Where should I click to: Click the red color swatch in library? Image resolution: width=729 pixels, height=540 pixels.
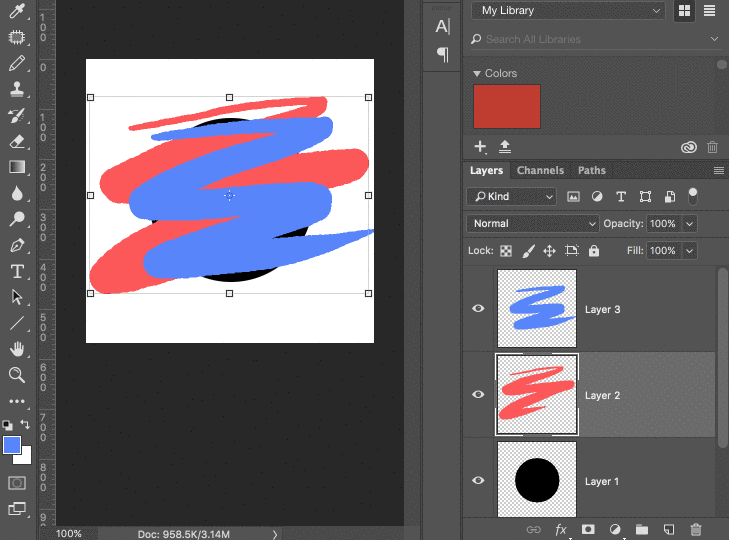coord(507,107)
